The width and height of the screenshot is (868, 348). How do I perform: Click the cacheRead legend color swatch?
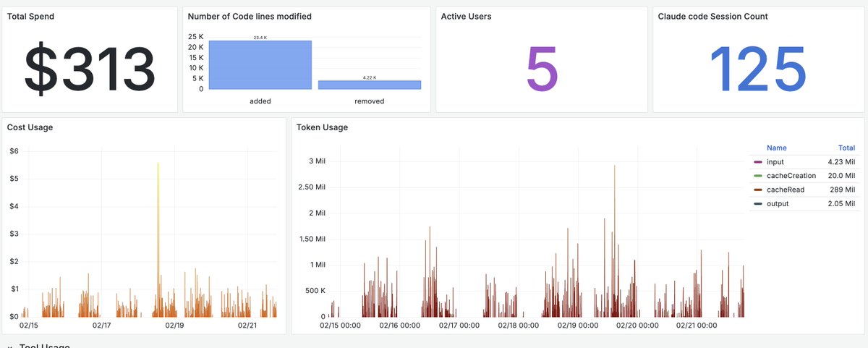(x=758, y=190)
